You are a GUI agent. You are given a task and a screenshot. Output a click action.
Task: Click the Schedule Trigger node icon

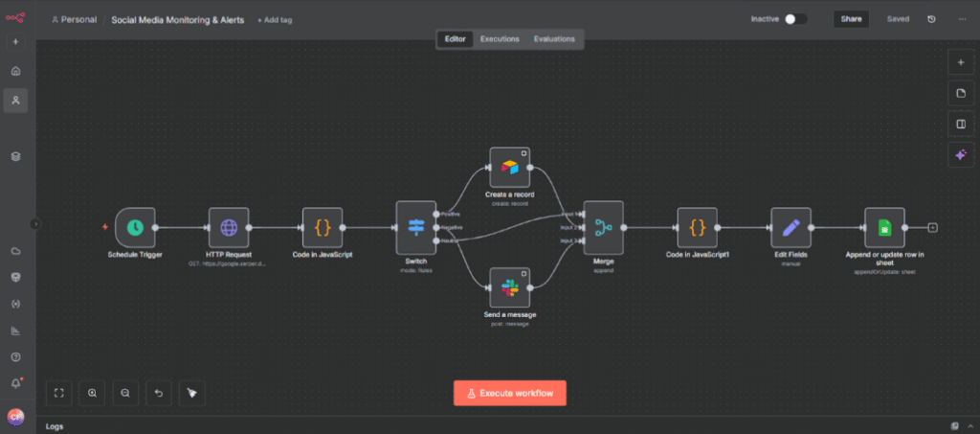point(135,227)
